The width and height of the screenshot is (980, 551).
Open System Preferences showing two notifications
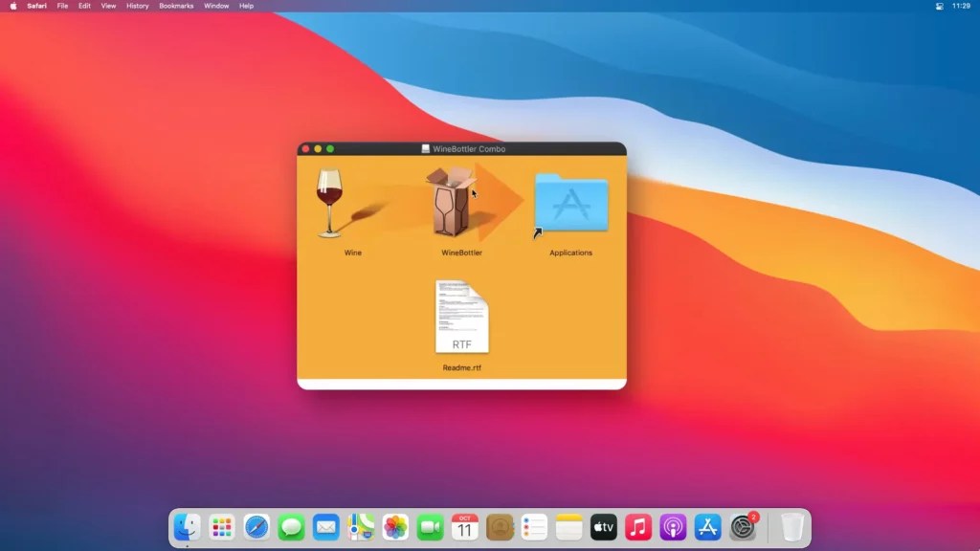[x=740, y=527]
